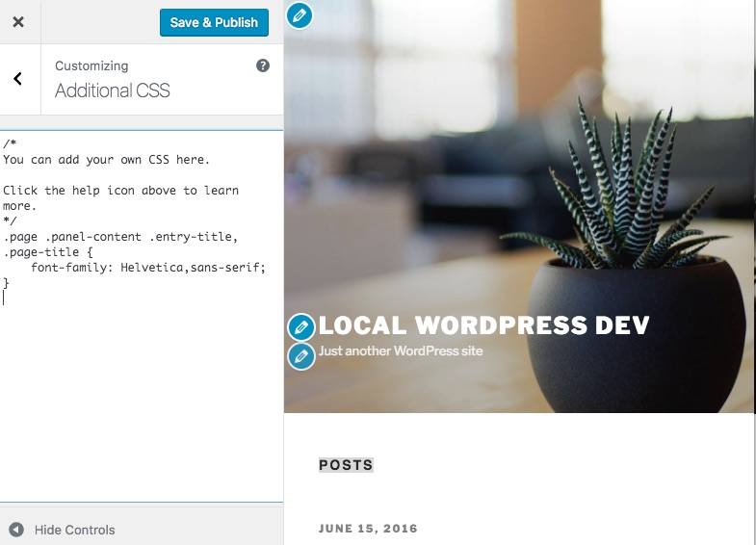Screen dimensions: 756x545
Task: Click the Hide Controls label
Action: (x=75, y=530)
